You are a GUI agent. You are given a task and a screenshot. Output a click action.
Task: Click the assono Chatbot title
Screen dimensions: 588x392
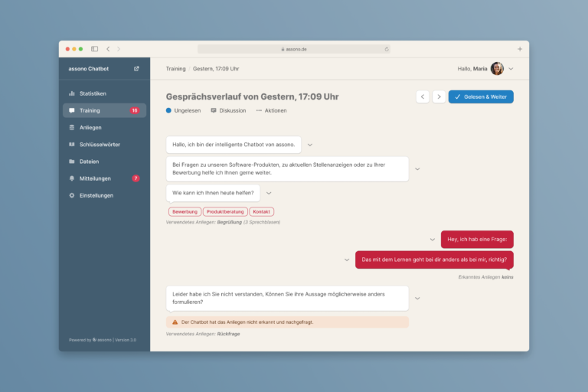[89, 69]
